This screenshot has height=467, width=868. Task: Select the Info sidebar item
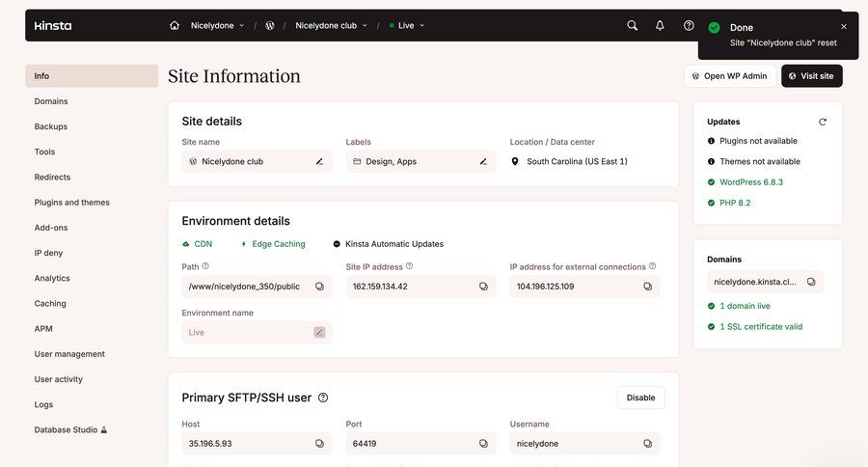(92, 76)
